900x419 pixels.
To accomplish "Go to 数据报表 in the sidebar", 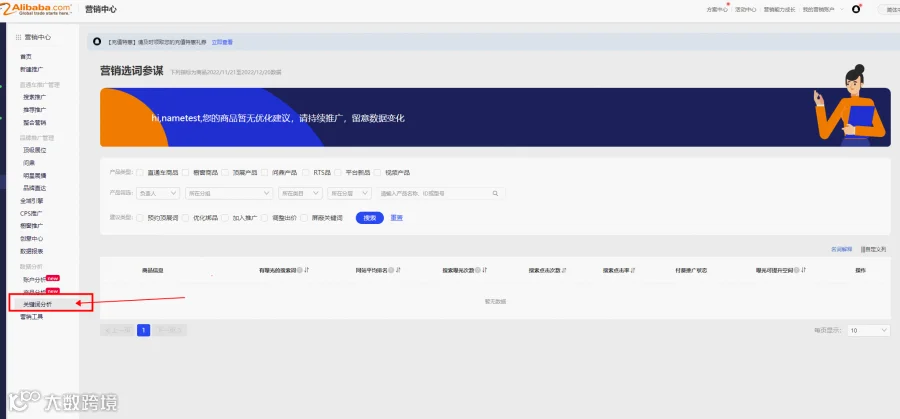I will point(32,251).
